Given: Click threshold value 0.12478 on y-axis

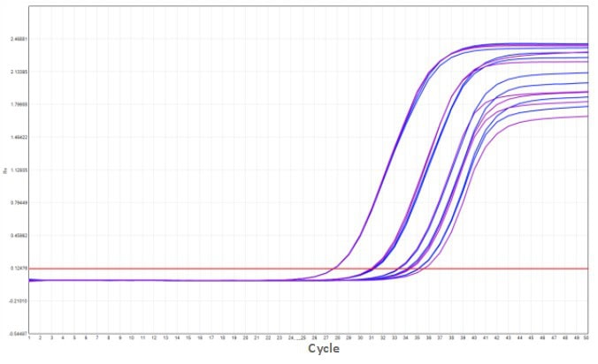Looking at the screenshot, I should coord(19,269).
